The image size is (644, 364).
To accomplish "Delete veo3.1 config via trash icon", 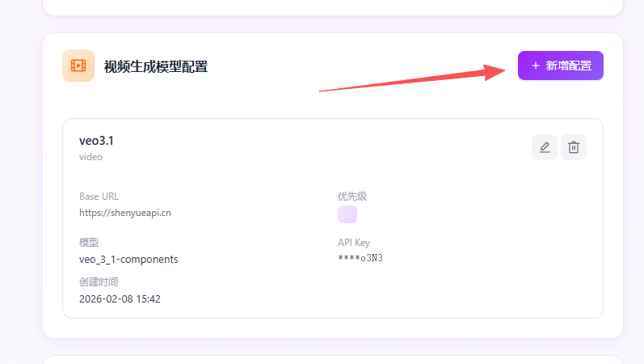I will pos(574,147).
